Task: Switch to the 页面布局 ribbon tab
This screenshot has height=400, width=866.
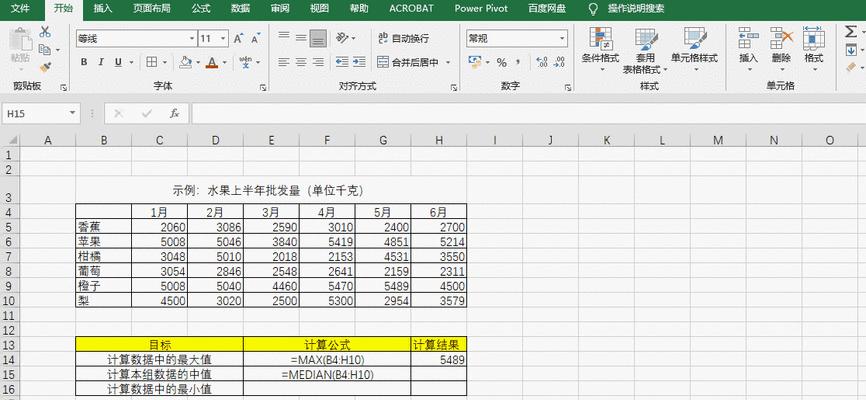Action: coord(151,8)
